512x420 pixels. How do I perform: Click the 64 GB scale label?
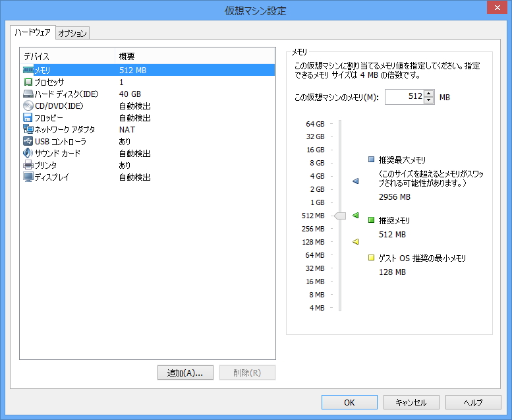coord(315,124)
